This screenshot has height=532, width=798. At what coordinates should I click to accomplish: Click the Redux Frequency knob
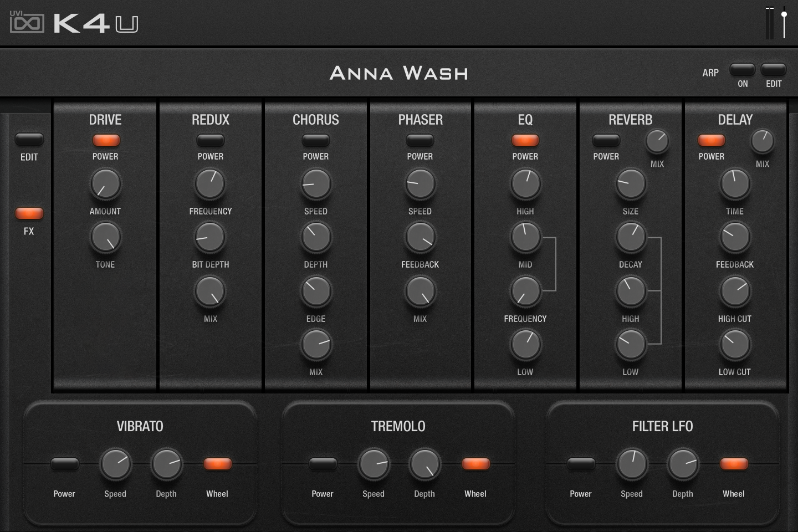211,183
